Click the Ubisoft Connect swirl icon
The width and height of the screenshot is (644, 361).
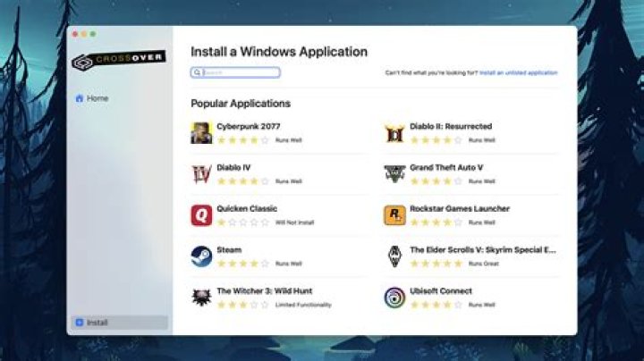pos(394,298)
